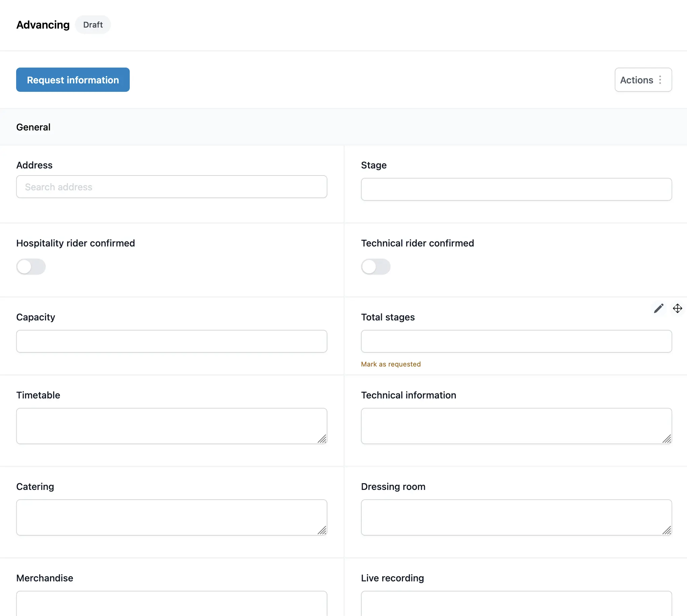Click inside the Merchandise text area
The height and width of the screenshot is (616, 687).
171,604
